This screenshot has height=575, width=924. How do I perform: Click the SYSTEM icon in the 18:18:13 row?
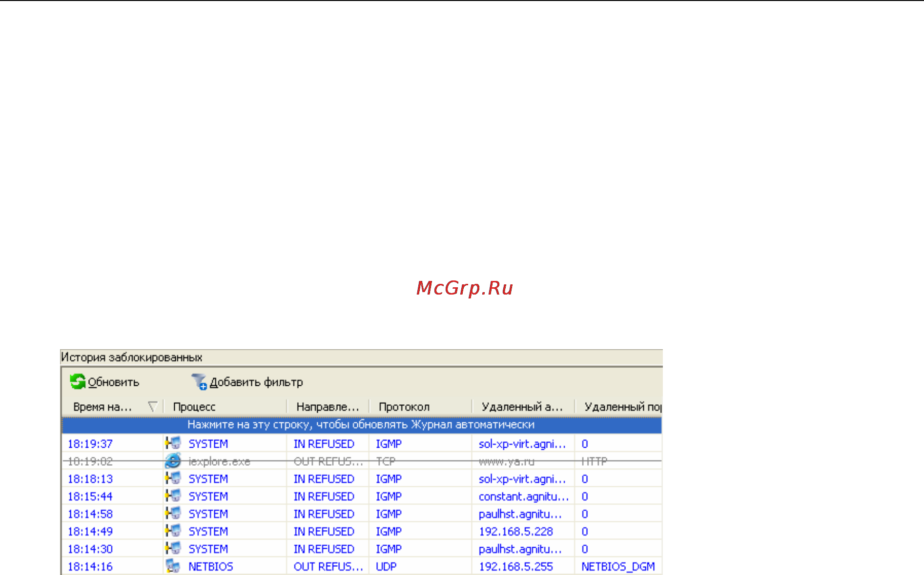point(173,478)
